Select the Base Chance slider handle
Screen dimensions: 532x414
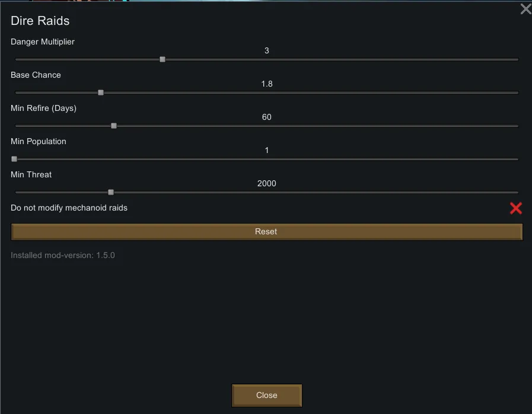pyautogui.click(x=101, y=93)
